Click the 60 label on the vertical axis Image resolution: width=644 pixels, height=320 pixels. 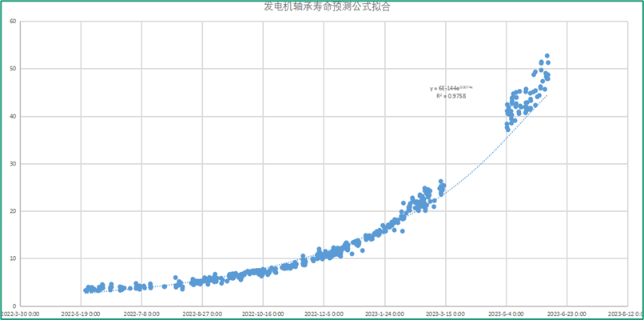click(x=13, y=22)
